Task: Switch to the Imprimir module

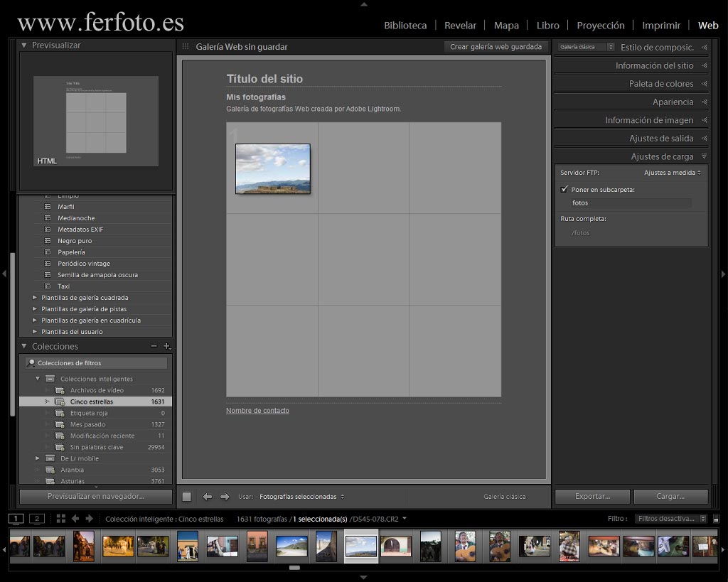Action: pos(661,26)
